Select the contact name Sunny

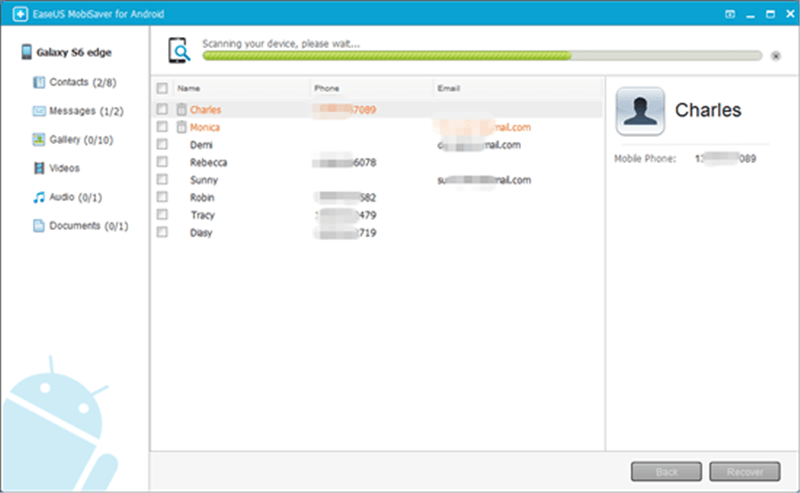204,180
